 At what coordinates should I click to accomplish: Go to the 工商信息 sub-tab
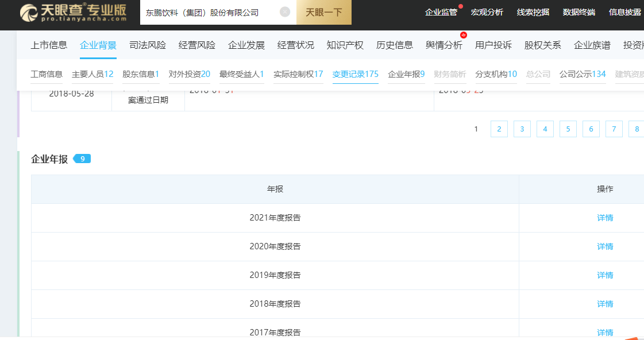[47, 74]
